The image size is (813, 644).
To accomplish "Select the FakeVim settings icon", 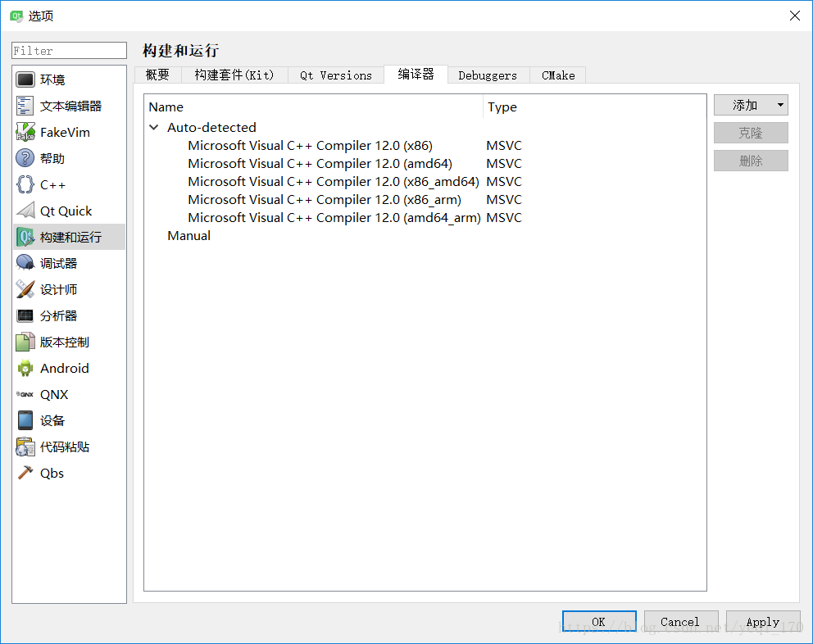I will pos(25,132).
